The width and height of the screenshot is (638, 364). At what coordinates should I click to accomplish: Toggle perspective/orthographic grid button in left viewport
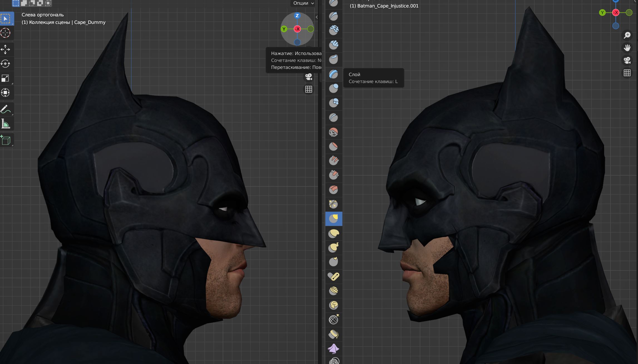coord(308,89)
